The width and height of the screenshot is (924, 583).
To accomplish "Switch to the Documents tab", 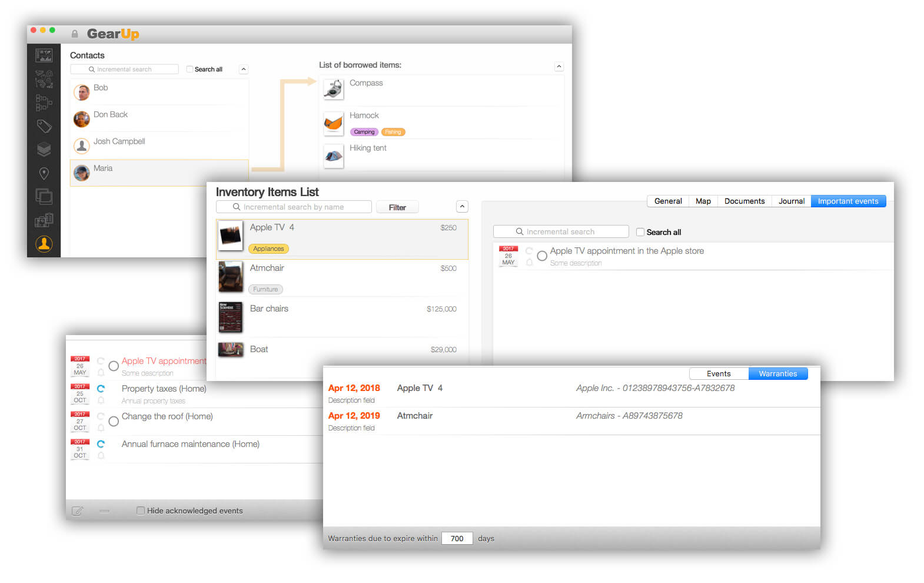I will (744, 201).
